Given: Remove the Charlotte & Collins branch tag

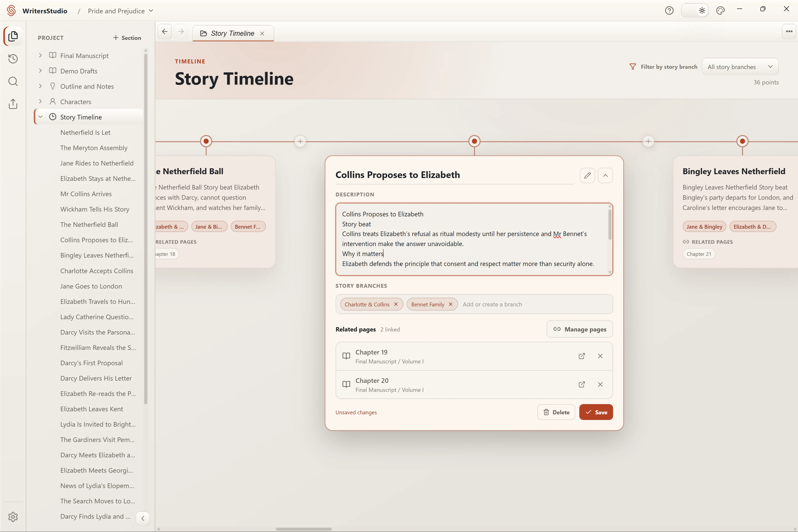Looking at the screenshot, I should [396, 304].
